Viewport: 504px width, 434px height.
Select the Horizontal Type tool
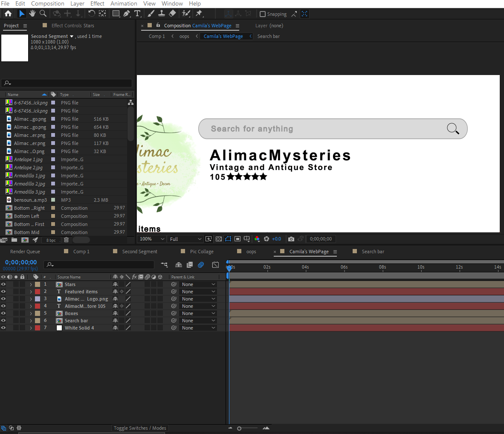click(137, 14)
